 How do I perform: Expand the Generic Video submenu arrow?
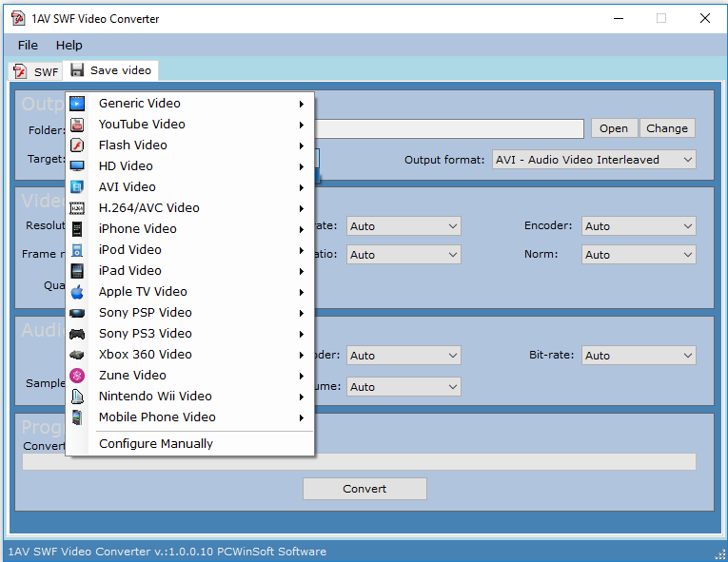pos(302,104)
